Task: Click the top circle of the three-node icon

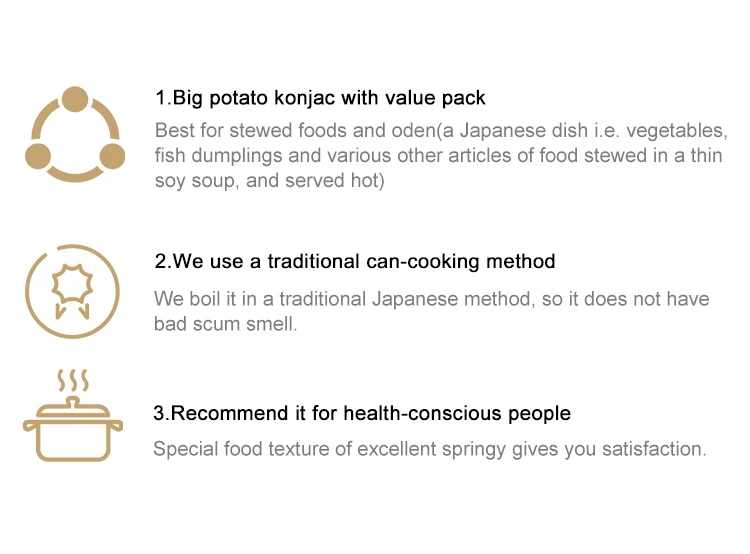Action: point(74,98)
